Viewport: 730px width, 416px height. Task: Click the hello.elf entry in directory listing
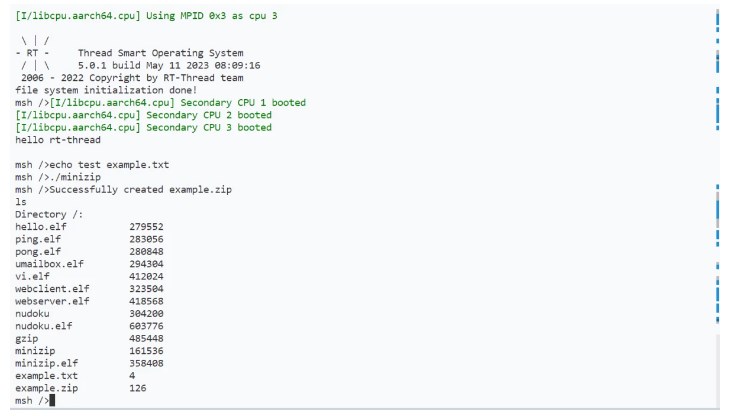coord(40,226)
